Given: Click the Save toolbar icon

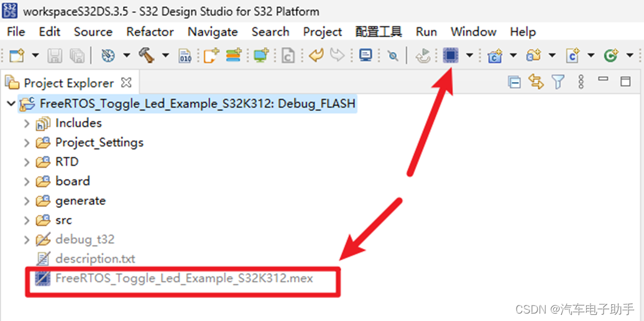Looking at the screenshot, I should coord(55,55).
